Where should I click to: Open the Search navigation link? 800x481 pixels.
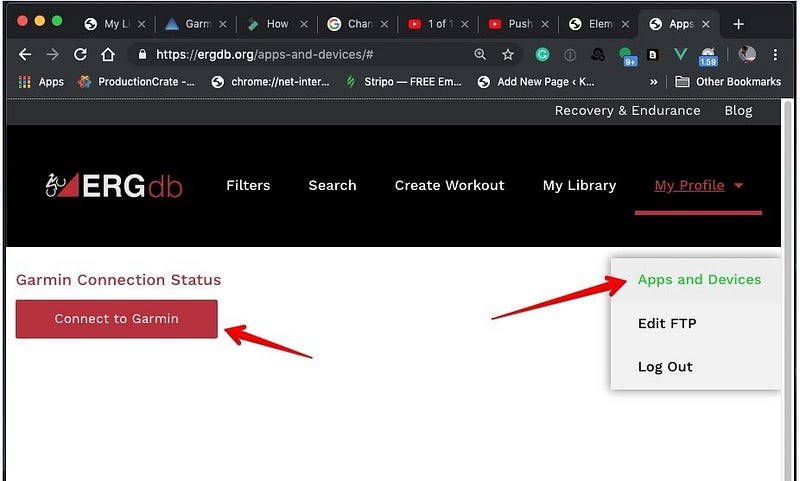pyautogui.click(x=332, y=185)
